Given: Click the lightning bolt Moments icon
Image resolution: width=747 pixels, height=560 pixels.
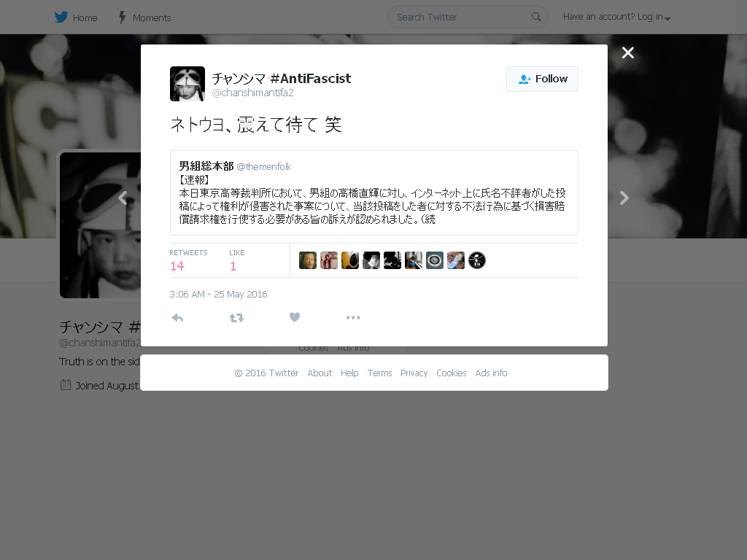Looking at the screenshot, I should pyautogui.click(x=122, y=17).
